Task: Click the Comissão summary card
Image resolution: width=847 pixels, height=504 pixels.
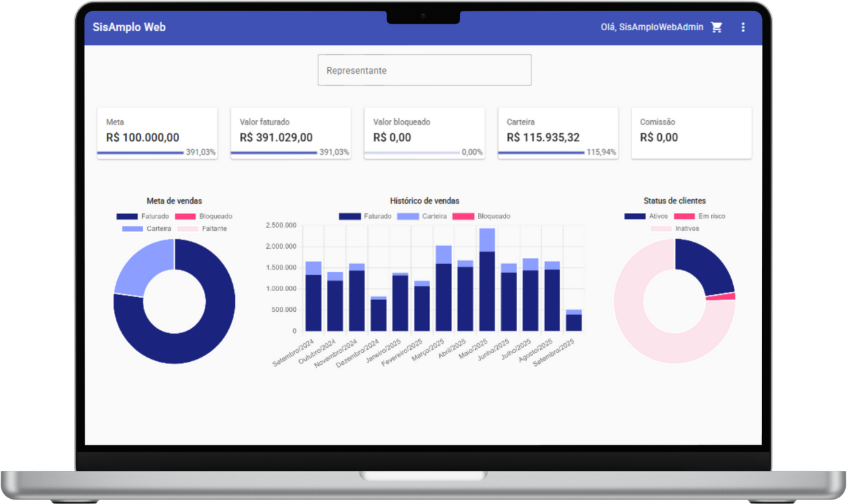Action: pos(691,132)
